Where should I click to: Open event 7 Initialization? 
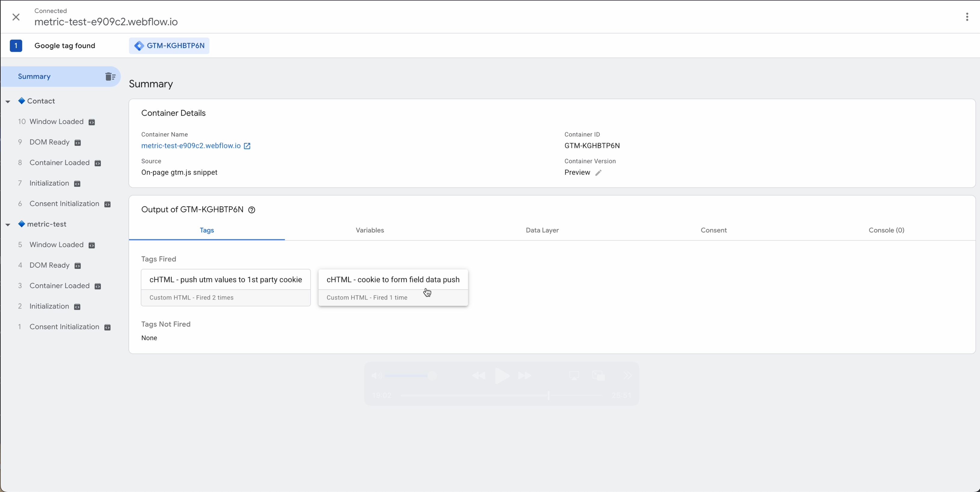click(x=49, y=183)
